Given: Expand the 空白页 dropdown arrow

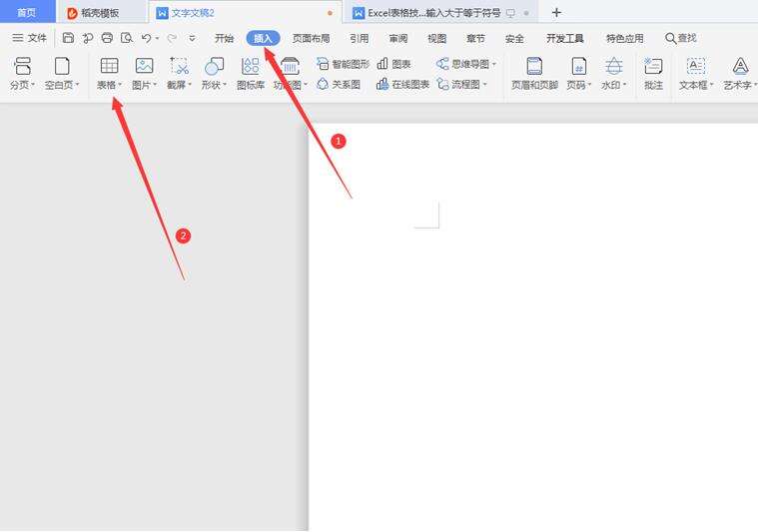Looking at the screenshot, I should pyautogui.click(x=77, y=85).
